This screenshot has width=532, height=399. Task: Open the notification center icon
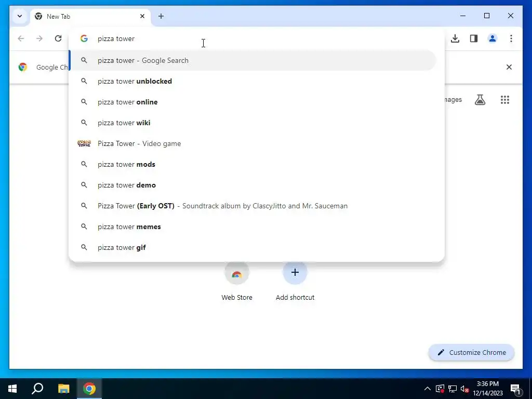tap(515, 389)
